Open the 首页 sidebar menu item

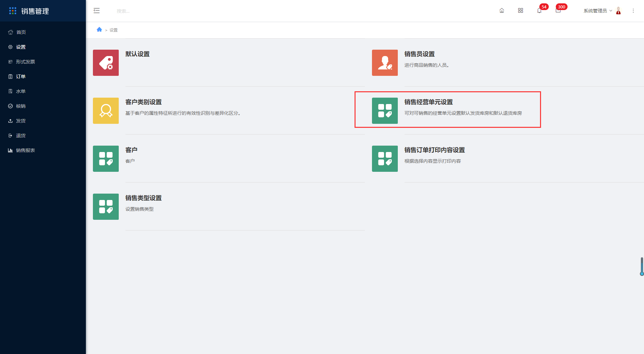(x=43, y=32)
